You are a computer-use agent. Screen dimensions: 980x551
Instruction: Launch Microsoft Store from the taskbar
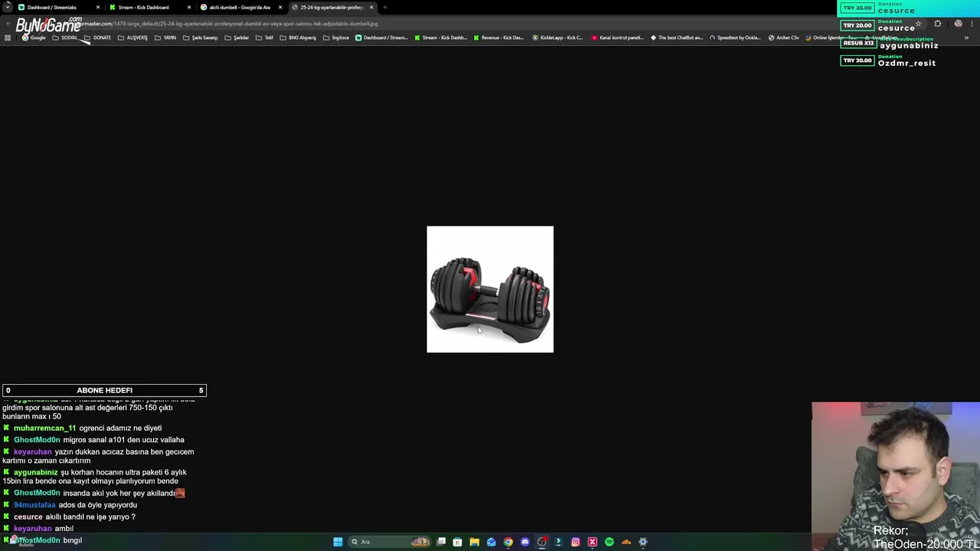coord(457,542)
